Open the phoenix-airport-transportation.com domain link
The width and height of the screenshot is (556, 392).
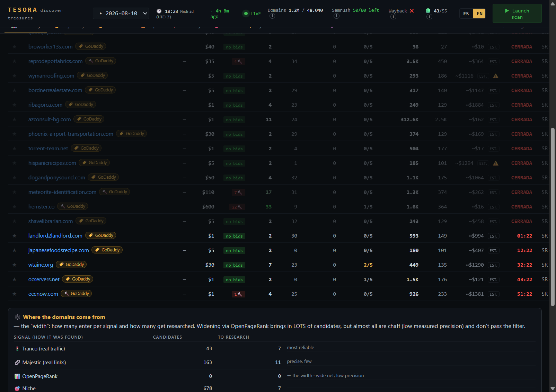point(71,134)
